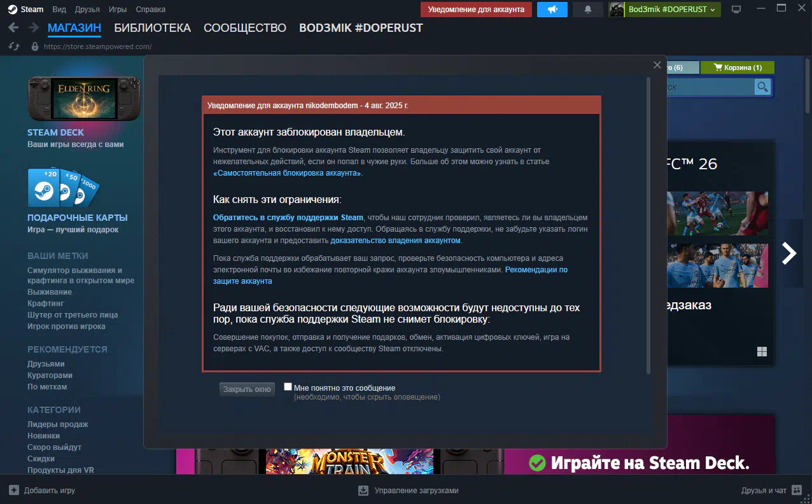812x504 pixels.
Task: Click the store URL address text
Action: [x=97, y=46]
